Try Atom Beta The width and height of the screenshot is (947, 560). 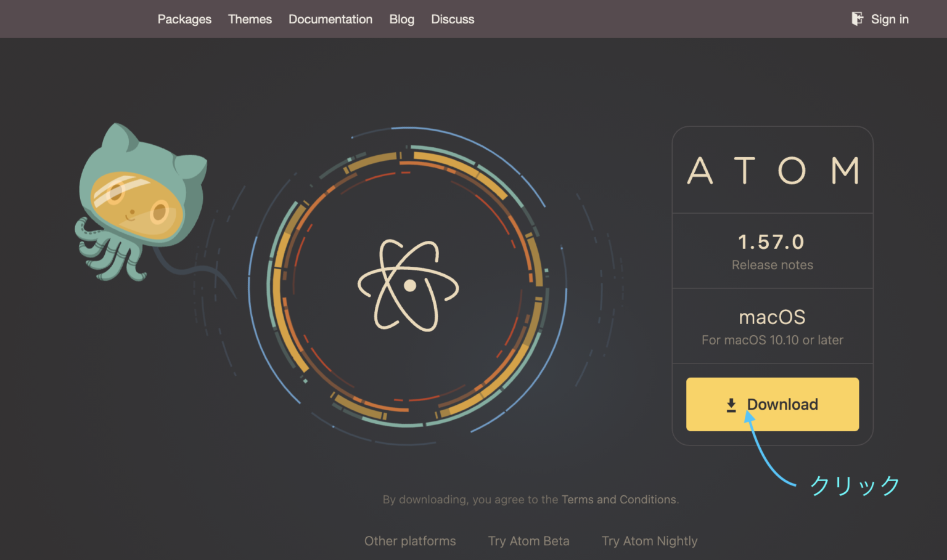(528, 541)
